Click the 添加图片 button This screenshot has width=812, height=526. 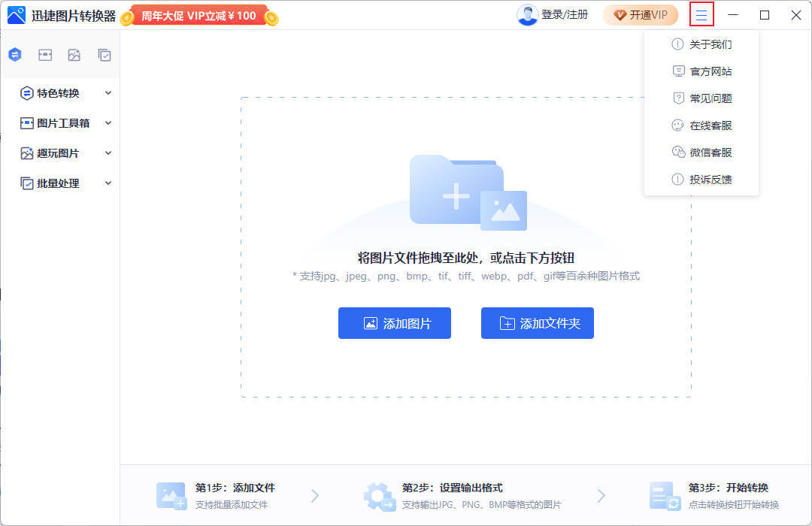click(x=395, y=323)
